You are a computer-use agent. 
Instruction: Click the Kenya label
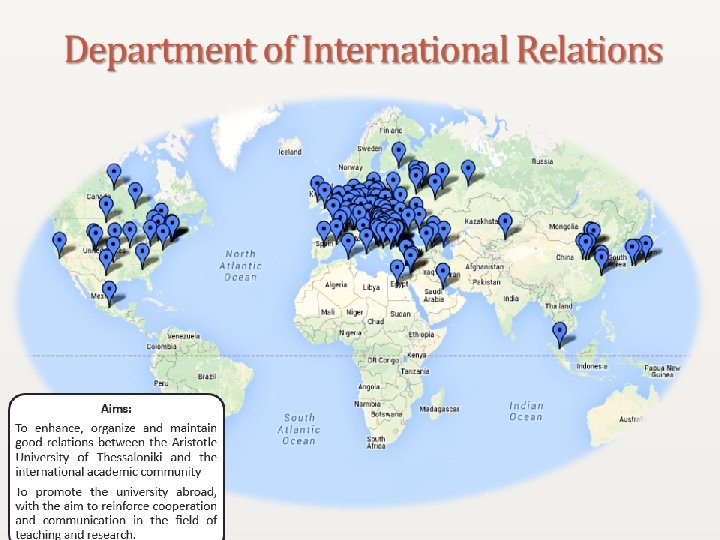click(417, 355)
